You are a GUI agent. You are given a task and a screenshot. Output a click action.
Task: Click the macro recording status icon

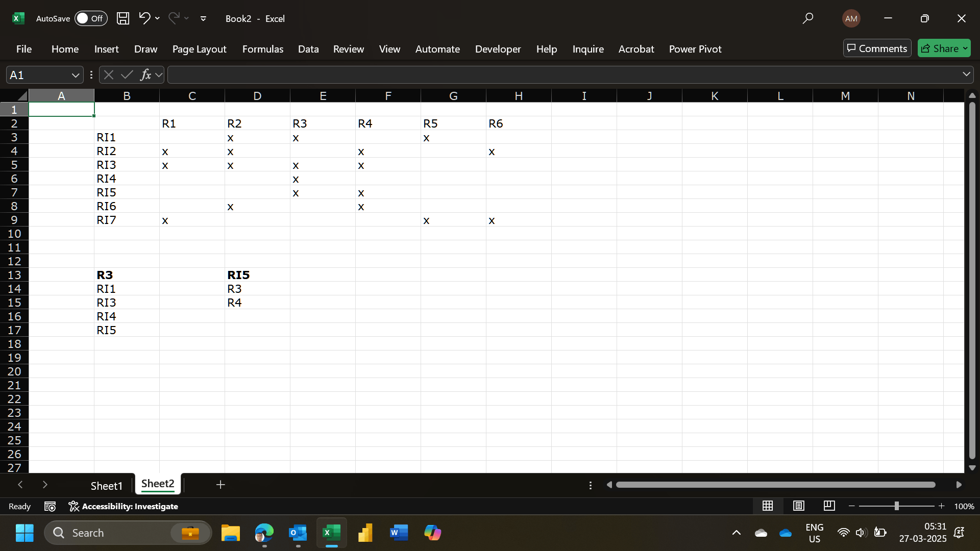pos(50,506)
